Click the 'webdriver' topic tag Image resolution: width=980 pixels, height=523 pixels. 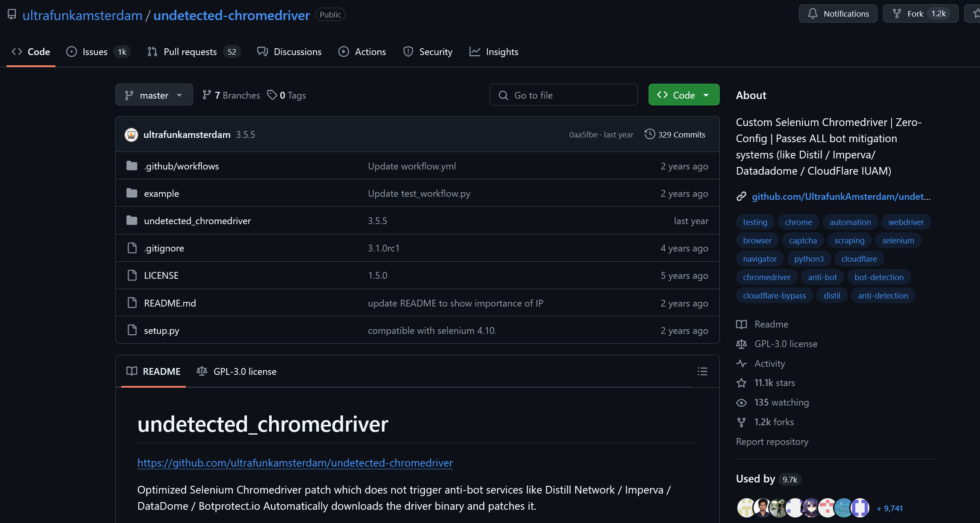pyautogui.click(x=906, y=222)
